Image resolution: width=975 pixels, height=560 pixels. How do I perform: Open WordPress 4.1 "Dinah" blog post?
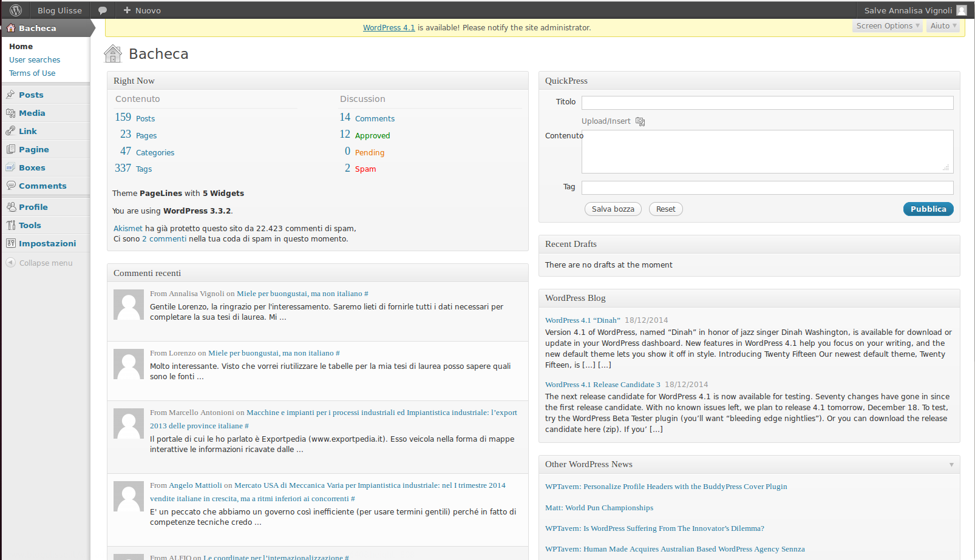tap(583, 320)
